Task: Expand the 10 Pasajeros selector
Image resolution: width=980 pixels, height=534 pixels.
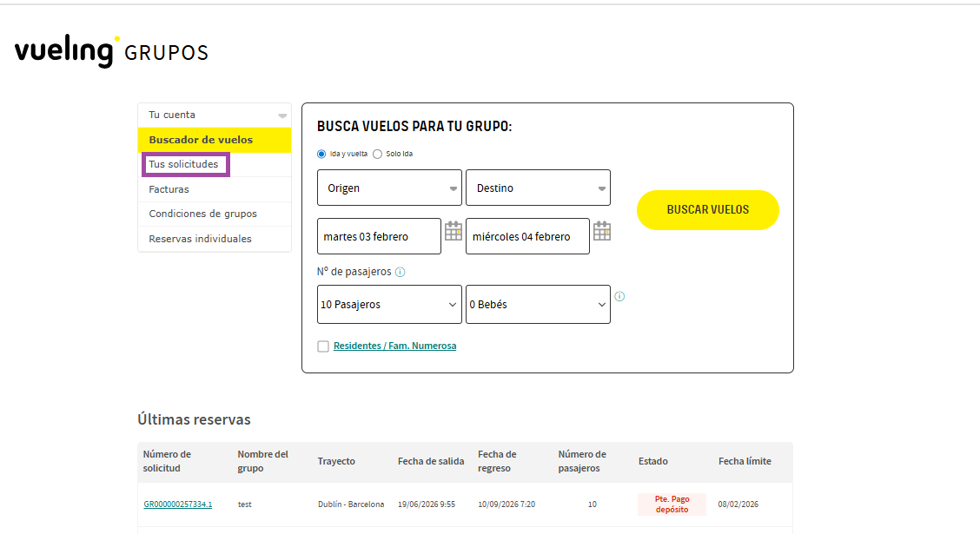Action: tap(389, 305)
